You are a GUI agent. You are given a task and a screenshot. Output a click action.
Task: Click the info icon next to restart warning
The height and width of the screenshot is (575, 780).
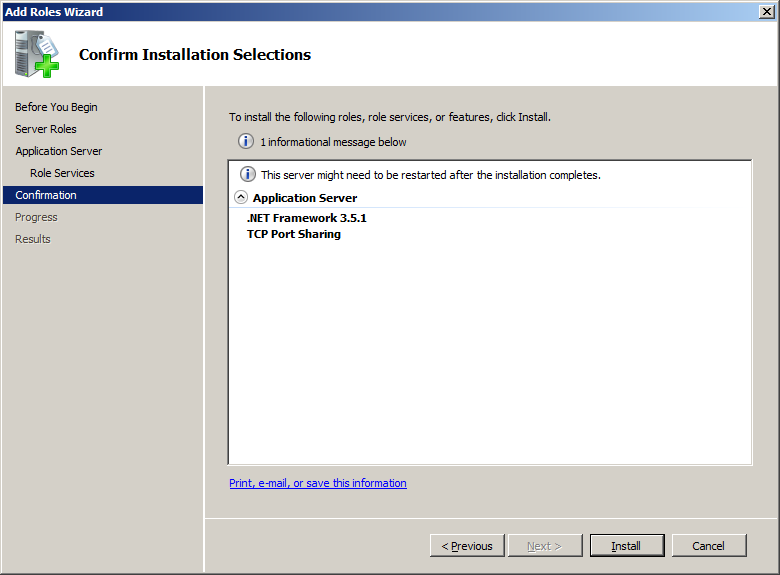(247, 175)
